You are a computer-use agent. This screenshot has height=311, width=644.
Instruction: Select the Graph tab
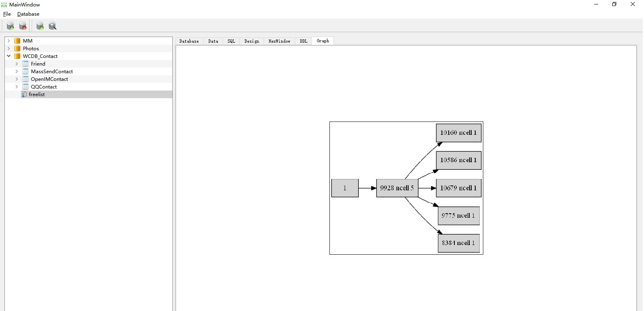point(323,41)
